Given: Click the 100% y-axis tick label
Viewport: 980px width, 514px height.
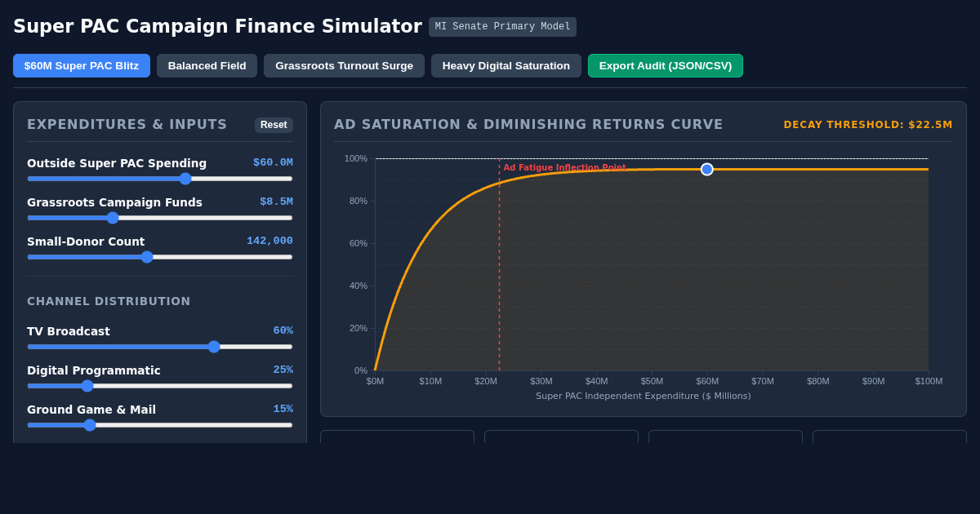Looking at the screenshot, I should [356, 158].
